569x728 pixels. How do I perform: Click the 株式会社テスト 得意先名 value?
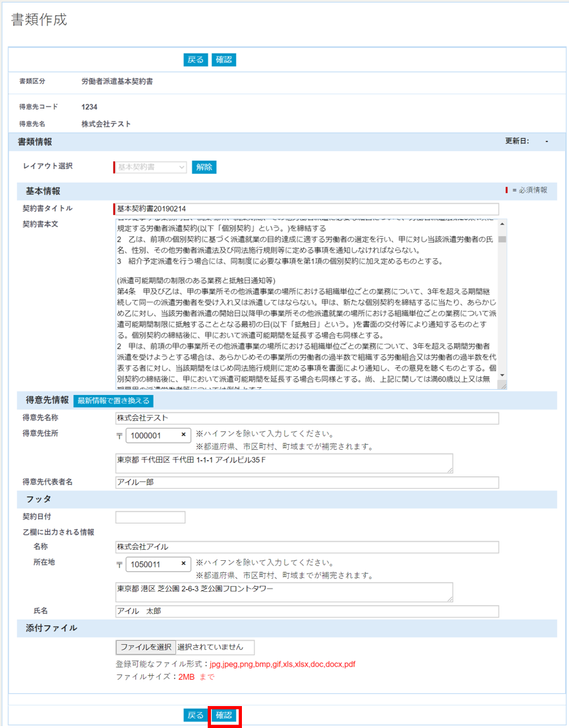106,124
